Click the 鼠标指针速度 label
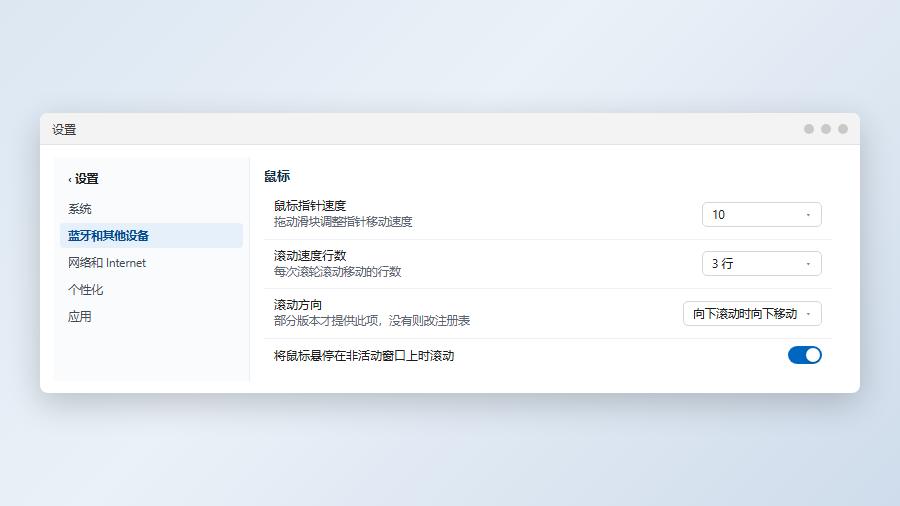 [310, 205]
